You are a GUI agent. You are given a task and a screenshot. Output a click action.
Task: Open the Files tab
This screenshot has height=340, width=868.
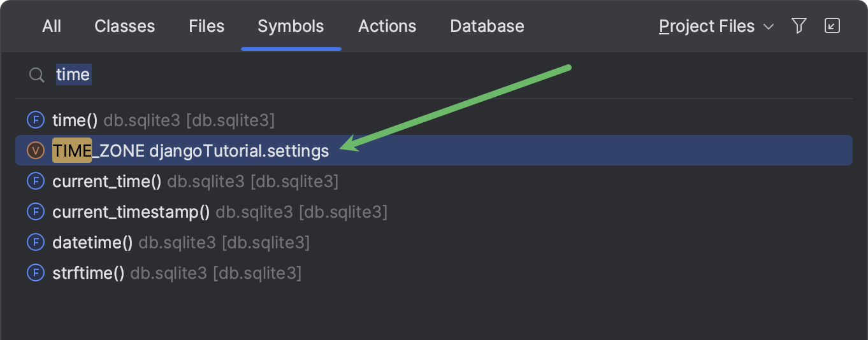206,26
